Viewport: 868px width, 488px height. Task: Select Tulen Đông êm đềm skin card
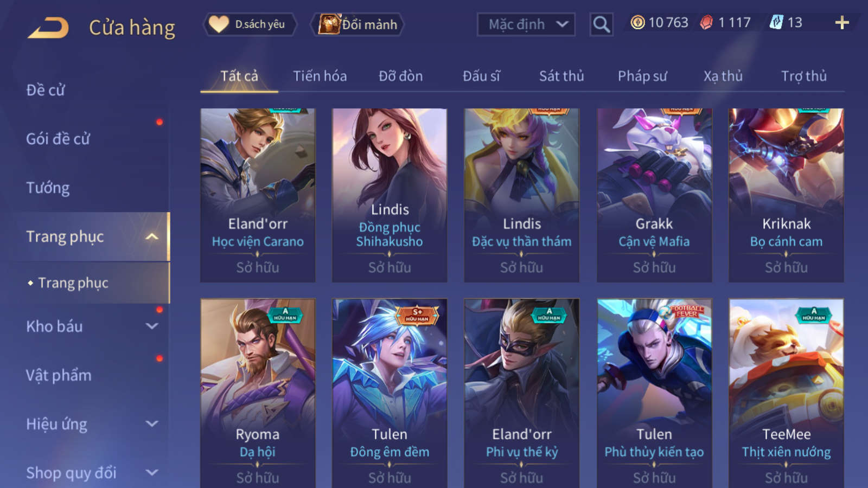point(390,393)
